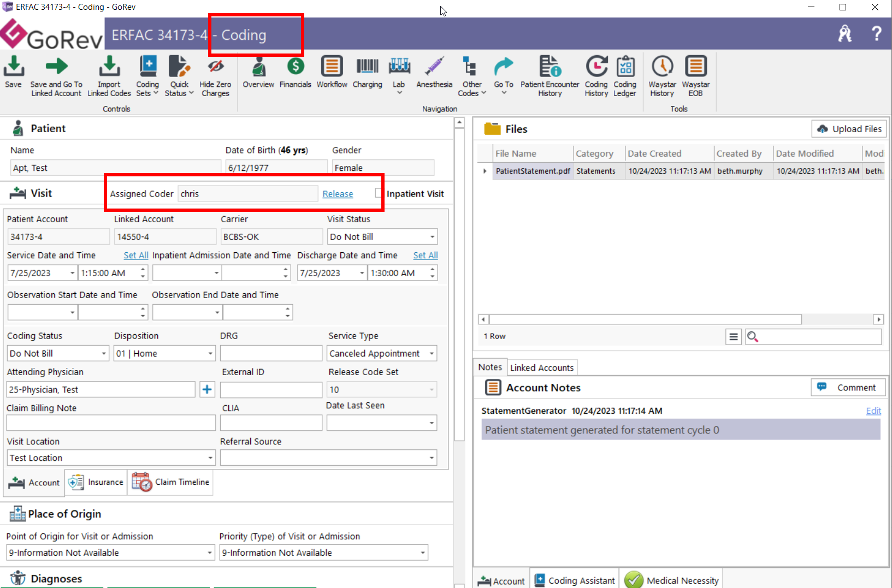This screenshot has width=892, height=588.
Task: Click the Save toolbar icon
Action: click(14, 72)
